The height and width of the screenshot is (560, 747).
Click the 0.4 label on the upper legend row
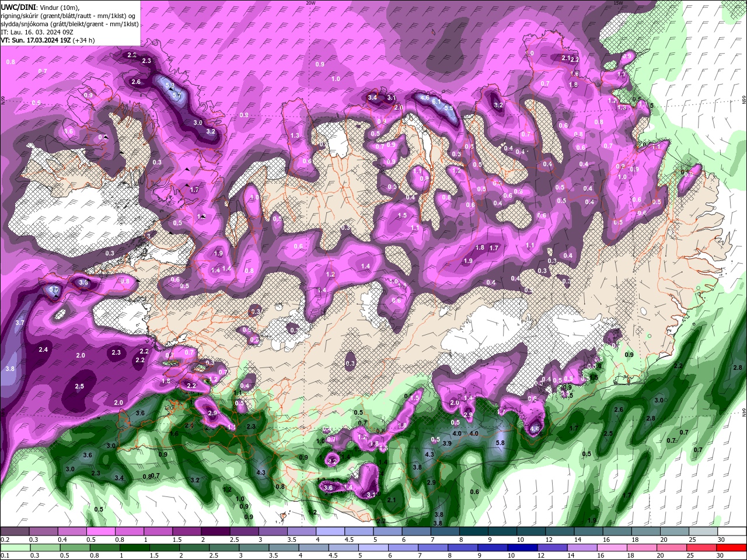62,540
